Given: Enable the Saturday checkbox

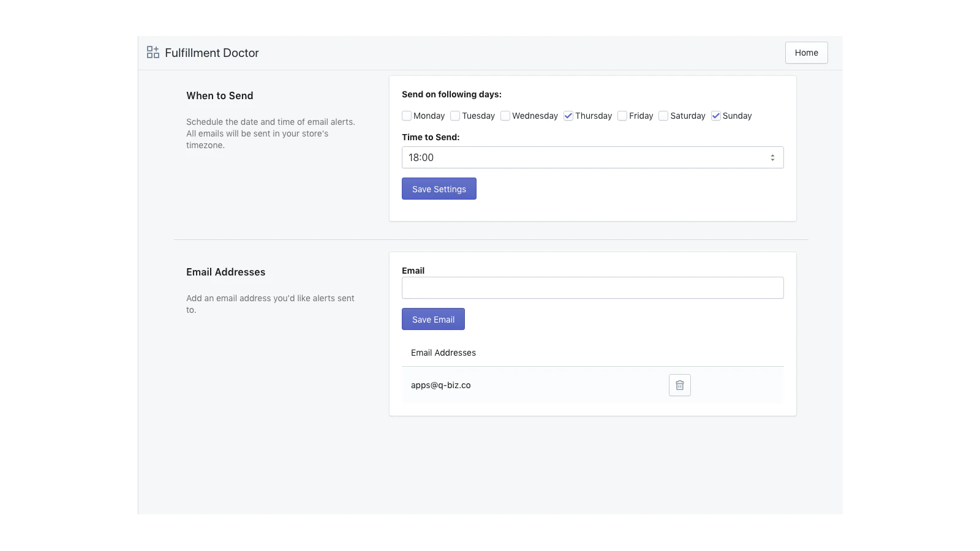Looking at the screenshot, I should [x=663, y=116].
